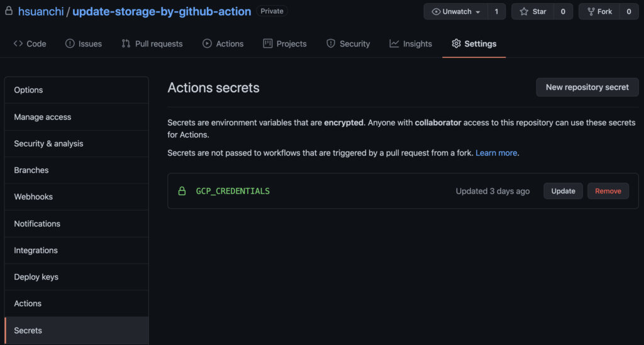Select Manage access in the sidebar
This screenshot has width=644, height=345.
click(x=76, y=117)
